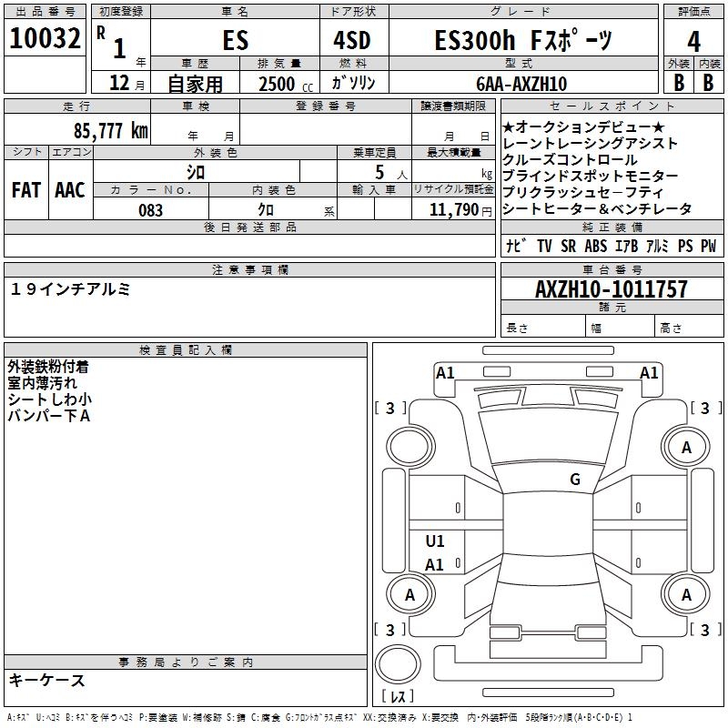Screen dimensions: 728x728
Task: Select interior color クロ
Action: point(266,210)
